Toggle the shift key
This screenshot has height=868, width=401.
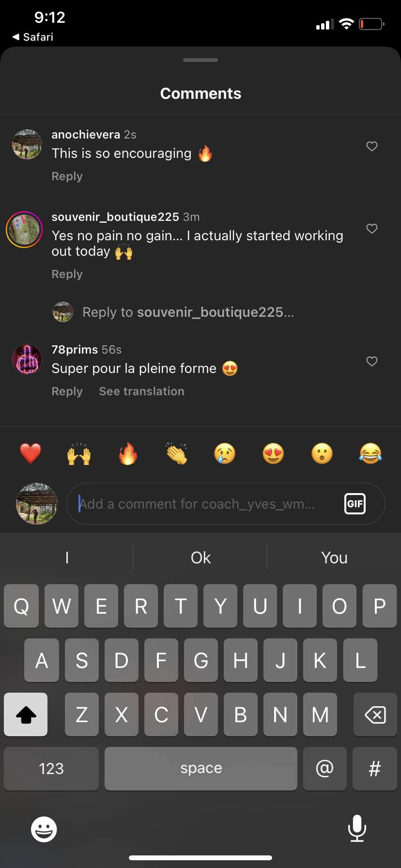(x=26, y=714)
